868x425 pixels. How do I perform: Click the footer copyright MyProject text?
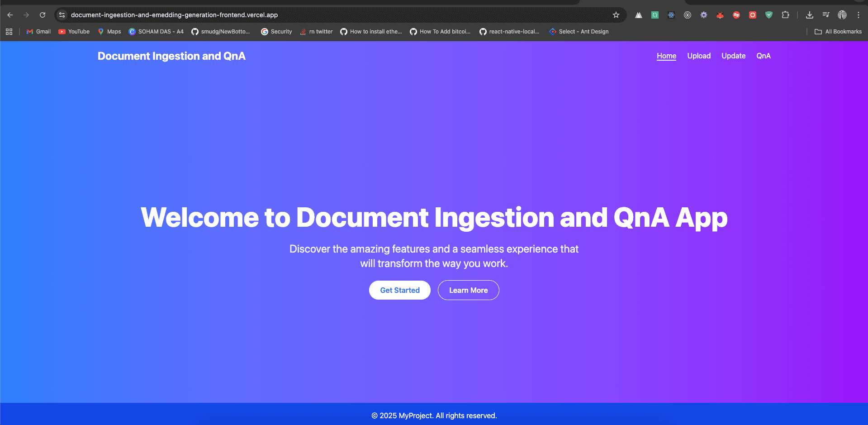tap(434, 415)
